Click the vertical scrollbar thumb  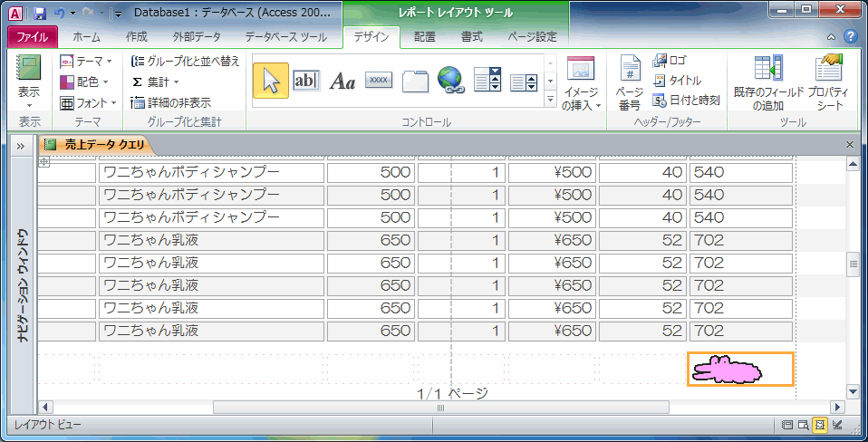(x=854, y=264)
